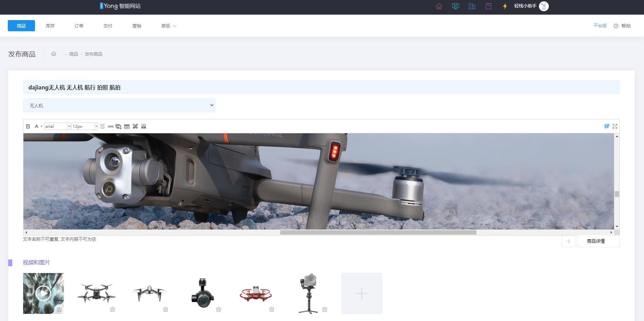This screenshot has height=321, width=644.
Task: Click the 商品详情 tab button
Action: [598, 241]
